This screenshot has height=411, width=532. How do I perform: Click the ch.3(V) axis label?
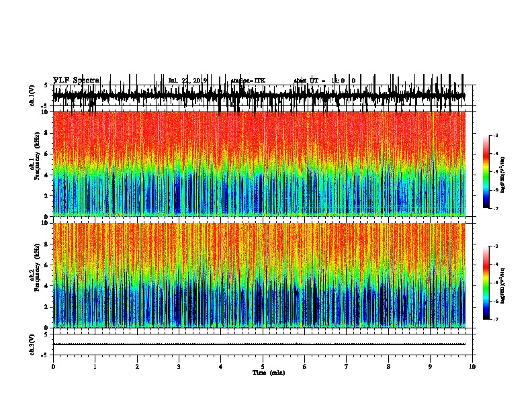click(32, 345)
